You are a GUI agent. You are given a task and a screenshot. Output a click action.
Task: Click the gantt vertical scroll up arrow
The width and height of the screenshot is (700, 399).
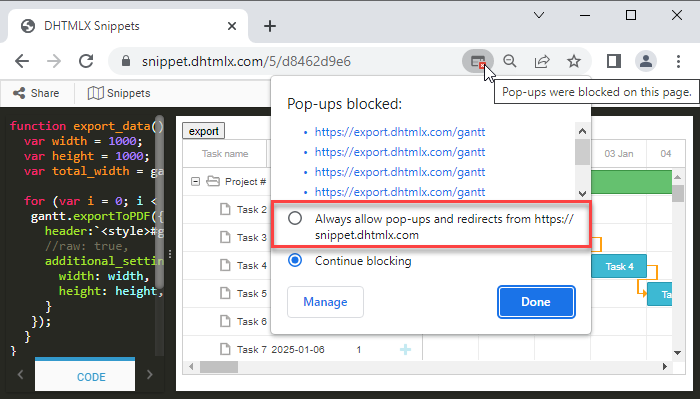[678, 178]
